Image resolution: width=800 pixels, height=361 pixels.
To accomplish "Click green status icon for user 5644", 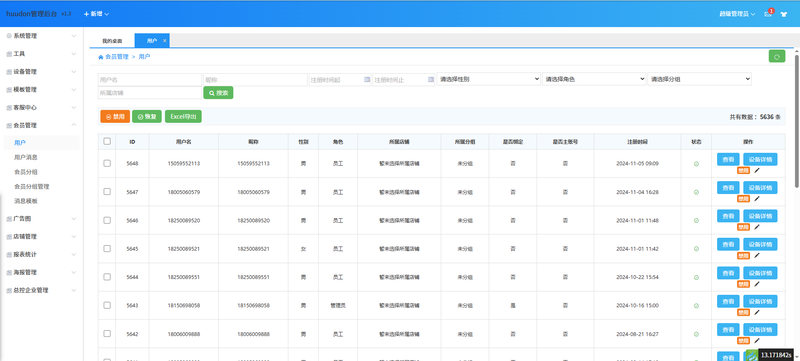I will [x=696, y=277].
